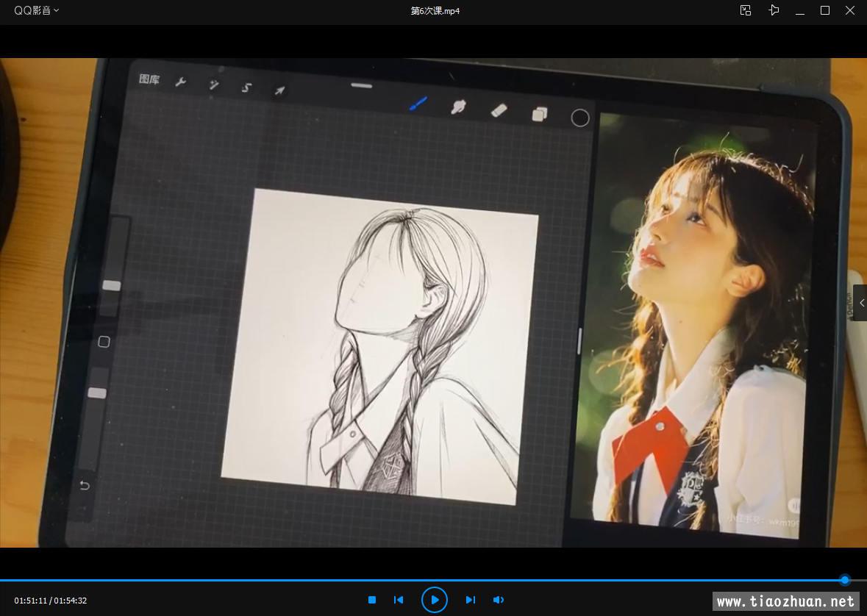This screenshot has width=867, height=616.
Task: Open the round color picker circle
Action: tap(580, 118)
